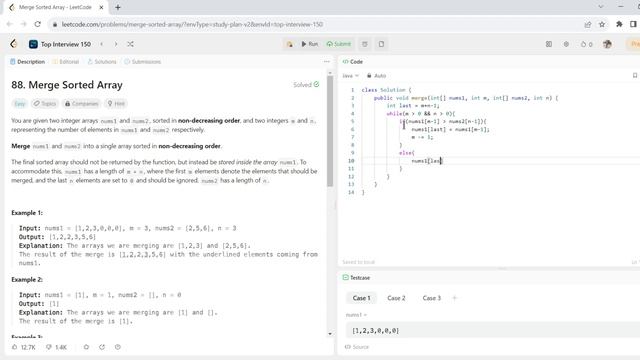The width and height of the screenshot is (640, 360).
Task: Click the nums1 testcase input field
Action: [x=493, y=331]
